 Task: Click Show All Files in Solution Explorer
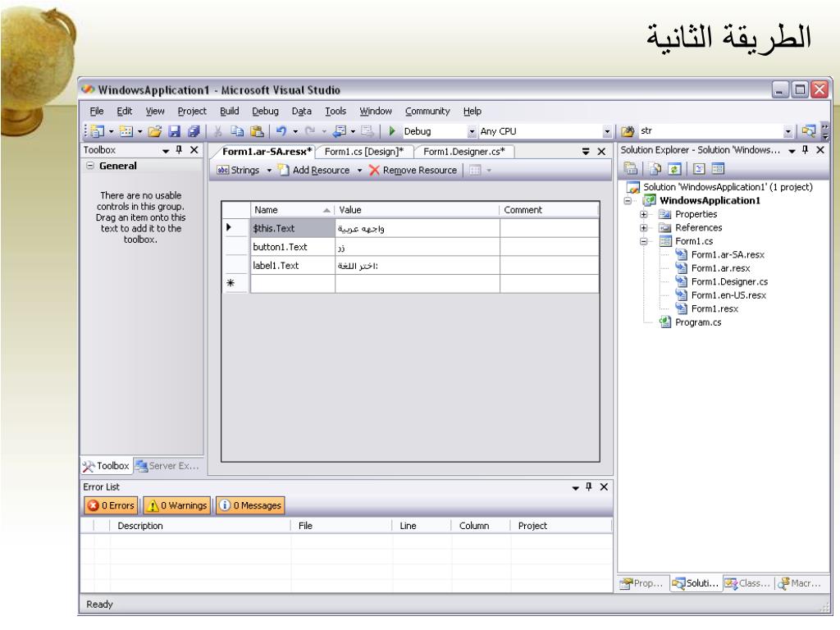coord(655,169)
